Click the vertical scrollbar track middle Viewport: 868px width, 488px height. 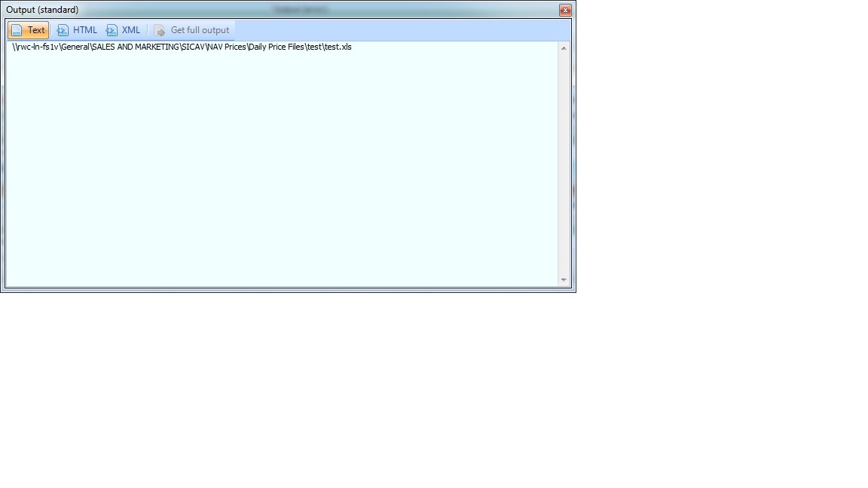pos(564,164)
